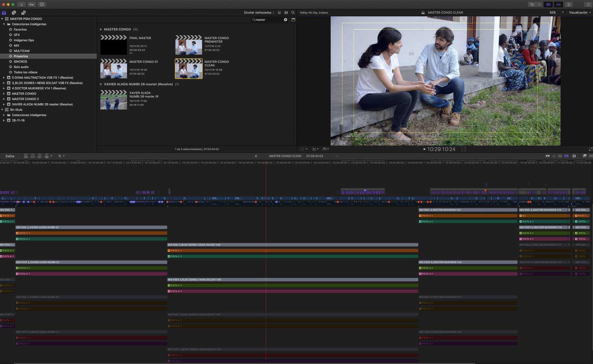
Task: Select the Proyectos smart collection
Action: (48, 56)
